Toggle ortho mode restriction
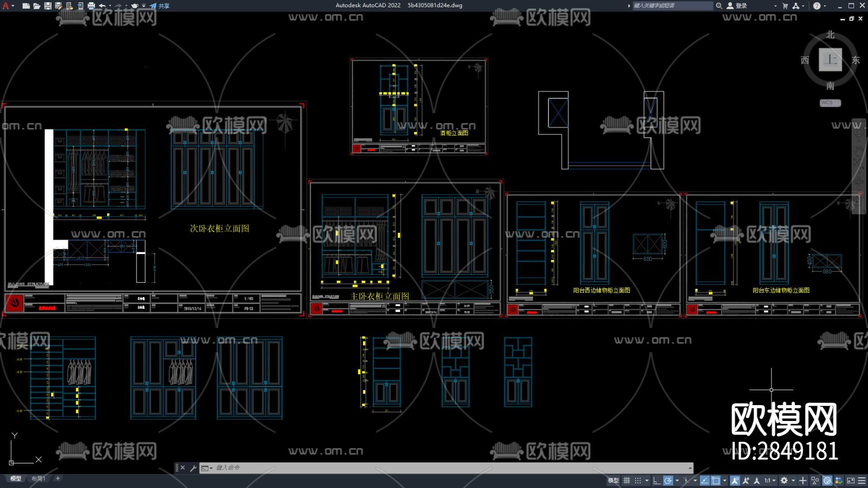 pos(657,480)
